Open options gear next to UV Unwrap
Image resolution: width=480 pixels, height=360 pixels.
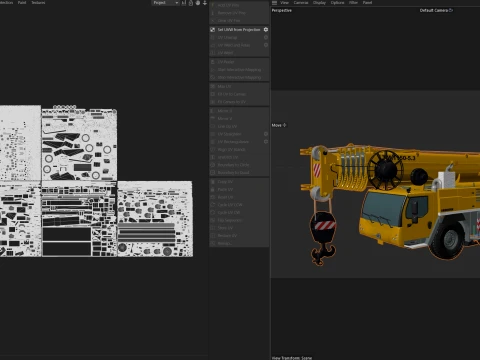click(x=266, y=37)
